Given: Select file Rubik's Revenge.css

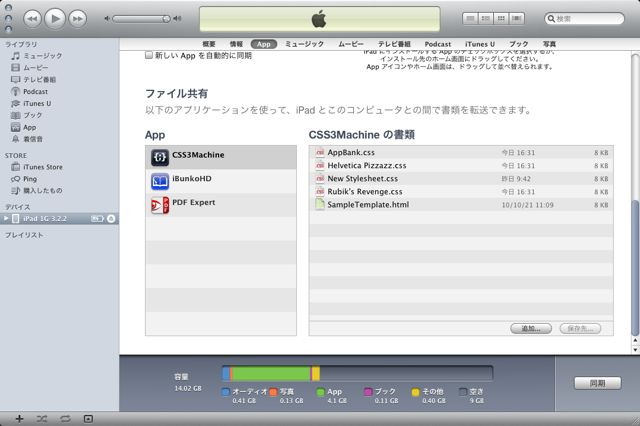Looking at the screenshot, I should coord(461,192).
